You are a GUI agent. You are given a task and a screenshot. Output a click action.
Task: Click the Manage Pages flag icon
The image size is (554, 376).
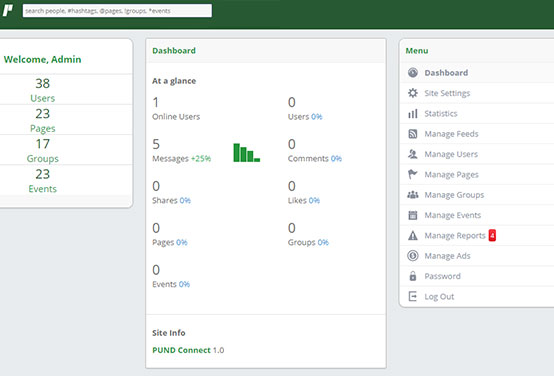[x=413, y=175]
